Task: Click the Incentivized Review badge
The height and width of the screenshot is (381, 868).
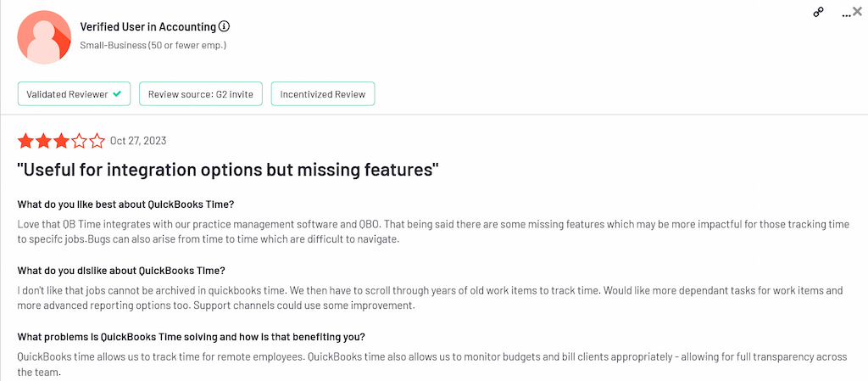Action: pos(322,94)
